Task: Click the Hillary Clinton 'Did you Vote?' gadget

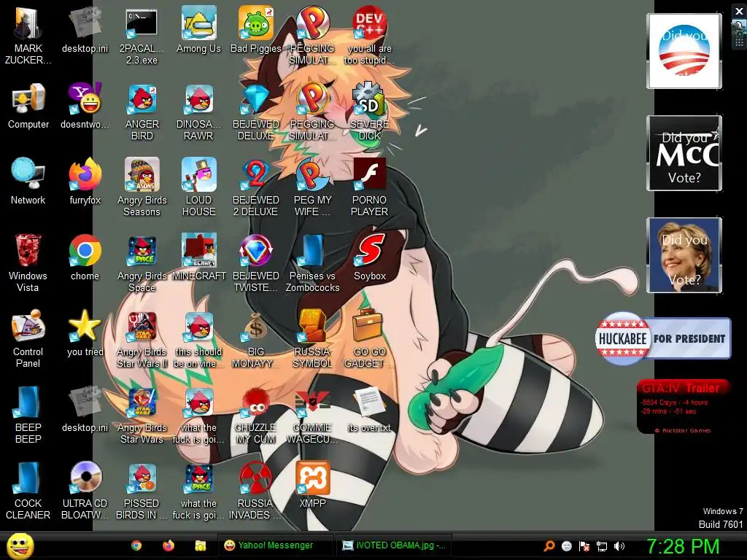Action: pos(684,254)
